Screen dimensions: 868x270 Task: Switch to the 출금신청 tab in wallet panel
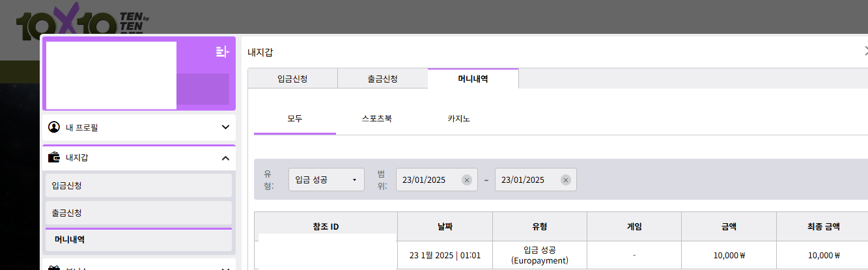click(x=382, y=79)
